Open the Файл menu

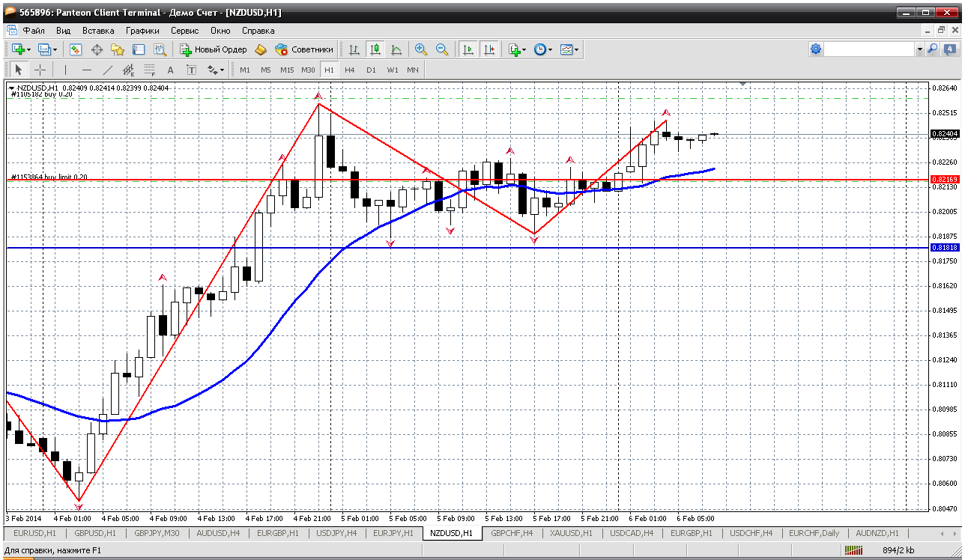coord(34,31)
